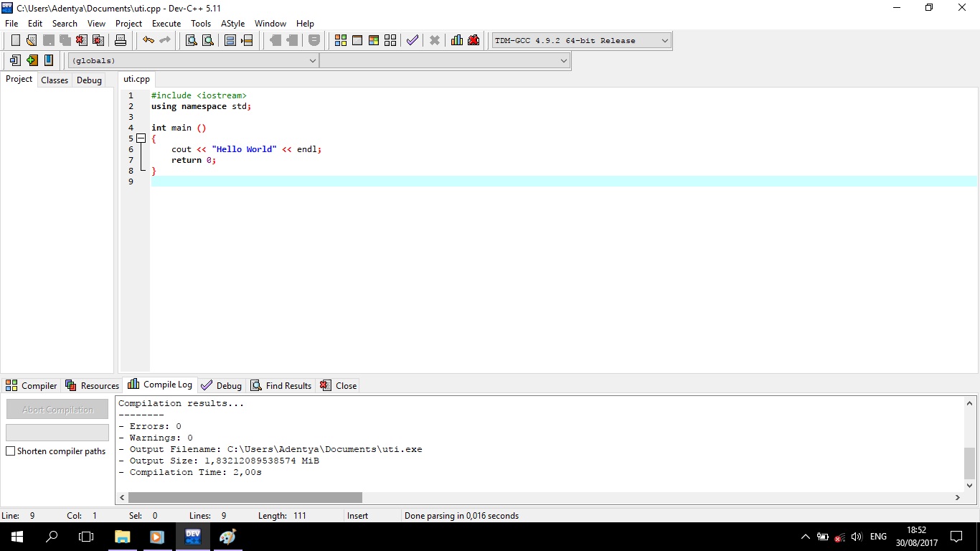Click the Print toolbar icon
Screen dimensions: 980x551
[x=121, y=40]
